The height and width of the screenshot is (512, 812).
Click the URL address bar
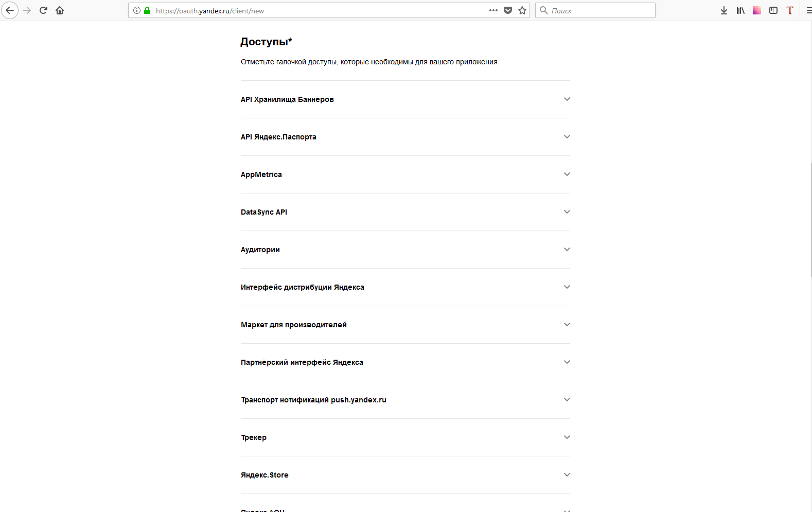(x=319, y=10)
